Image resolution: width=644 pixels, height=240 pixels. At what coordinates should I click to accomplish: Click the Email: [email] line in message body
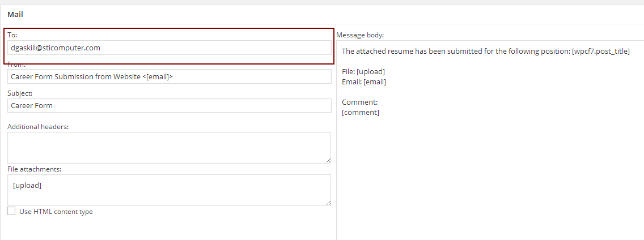pos(364,82)
